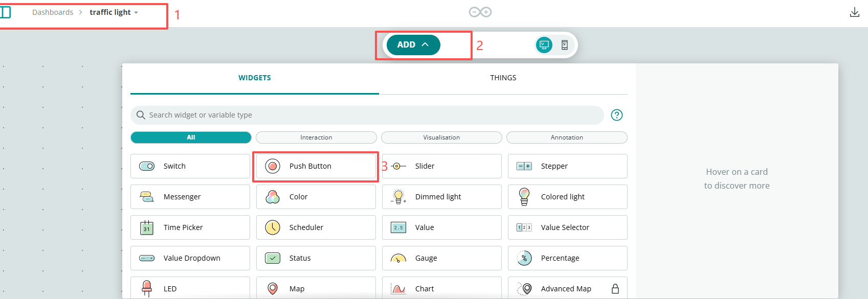Go to the Dashboards breadcrumb
Screen dimensions: 868x299
(53, 12)
